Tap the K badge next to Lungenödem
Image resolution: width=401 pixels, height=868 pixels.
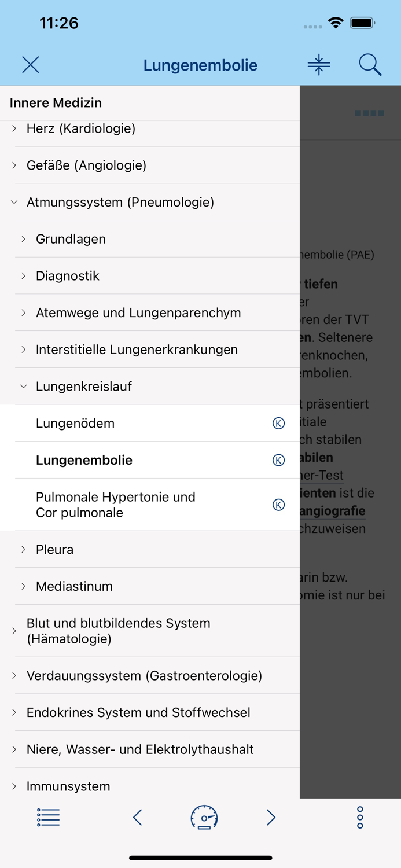point(279,423)
